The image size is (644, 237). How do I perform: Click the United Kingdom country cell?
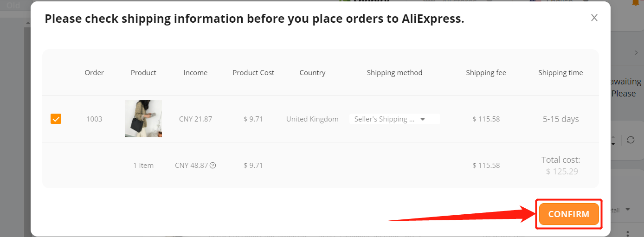pos(312,119)
